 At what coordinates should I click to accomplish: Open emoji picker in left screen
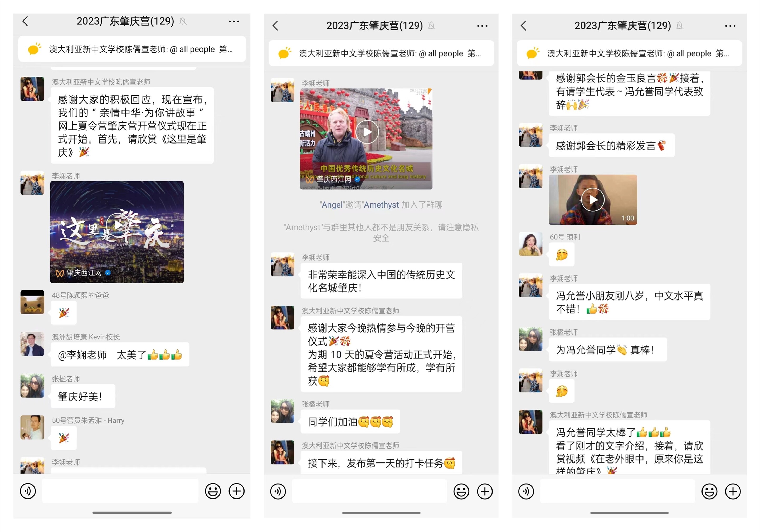point(213,491)
